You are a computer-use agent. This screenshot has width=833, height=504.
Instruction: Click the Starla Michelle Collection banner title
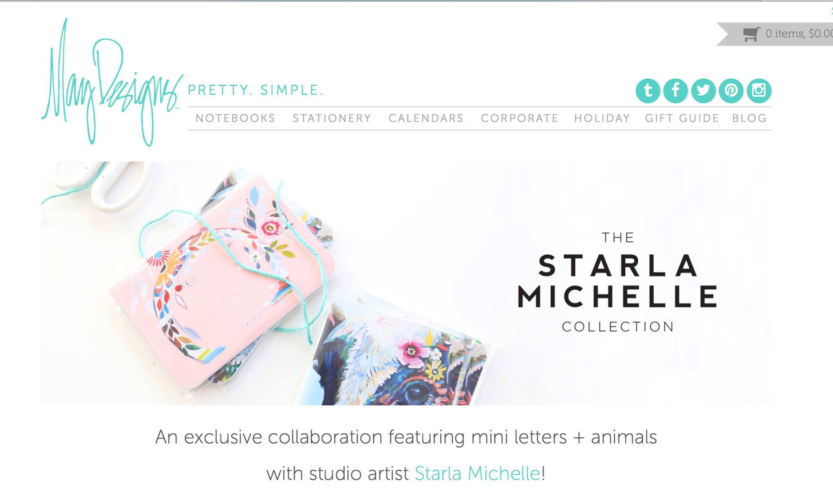tap(617, 282)
